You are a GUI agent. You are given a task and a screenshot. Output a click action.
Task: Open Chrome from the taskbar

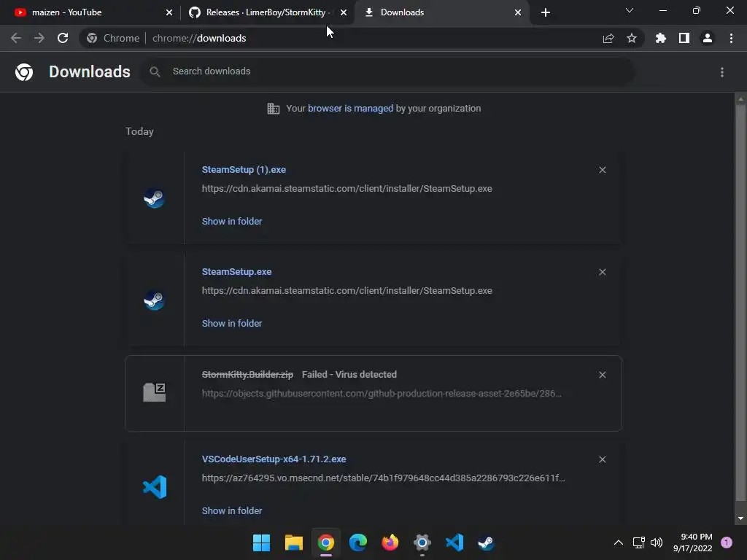[326, 542]
